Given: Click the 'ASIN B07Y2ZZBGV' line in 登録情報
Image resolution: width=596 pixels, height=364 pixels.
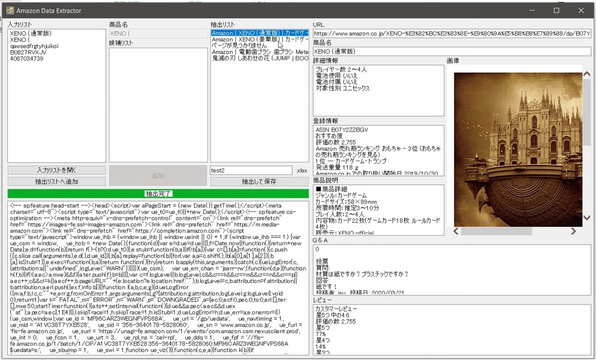Looking at the screenshot, I should pyautogui.click(x=341, y=130).
